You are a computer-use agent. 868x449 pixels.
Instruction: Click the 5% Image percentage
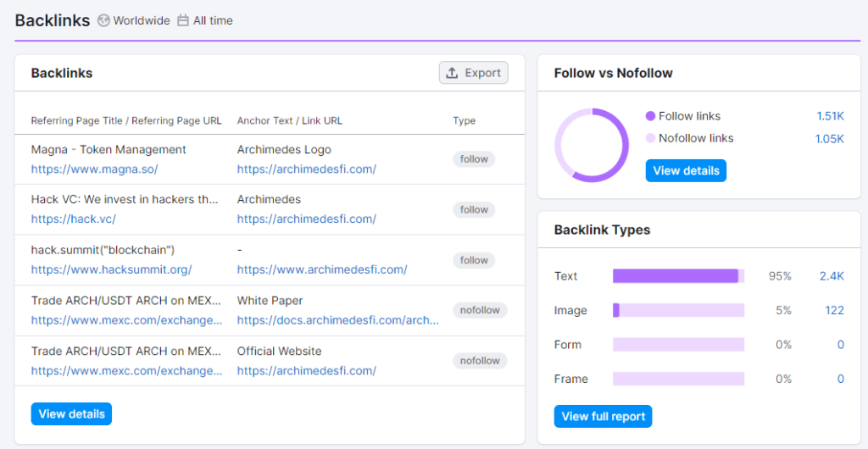pos(783,311)
